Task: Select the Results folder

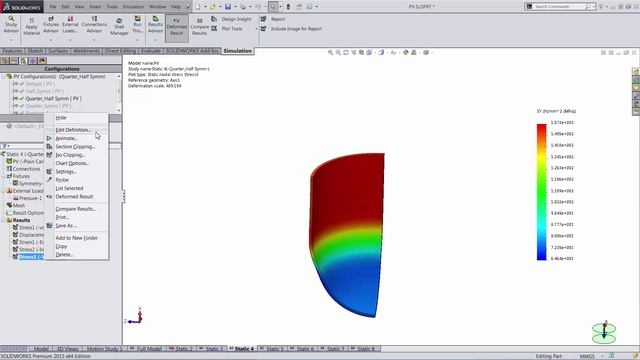Action: pos(21,220)
